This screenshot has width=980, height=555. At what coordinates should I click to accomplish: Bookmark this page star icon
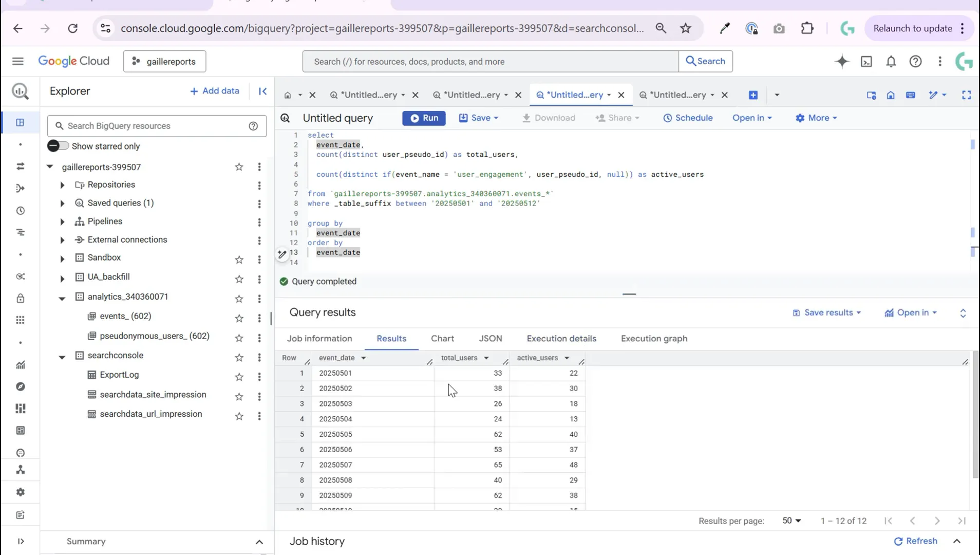point(686,28)
